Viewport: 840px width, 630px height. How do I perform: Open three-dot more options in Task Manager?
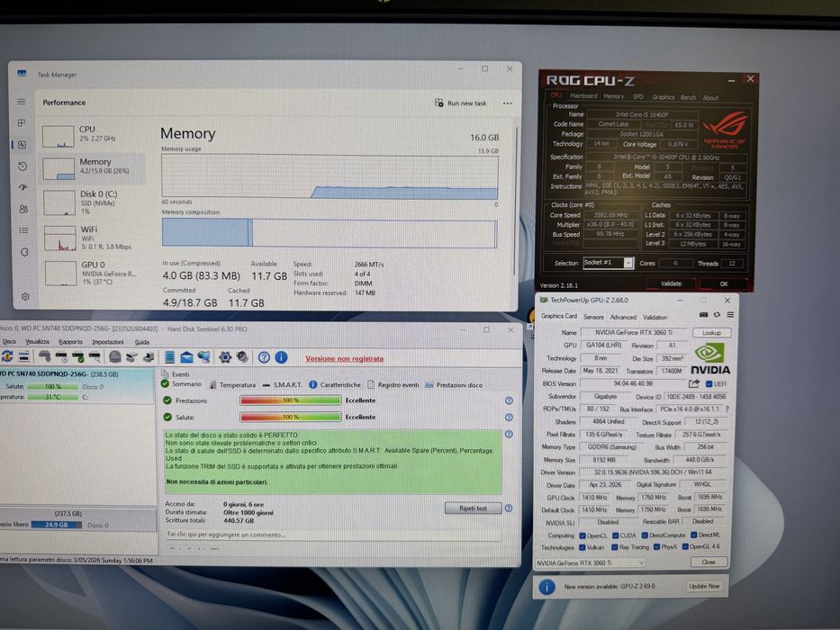pos(507,103)
